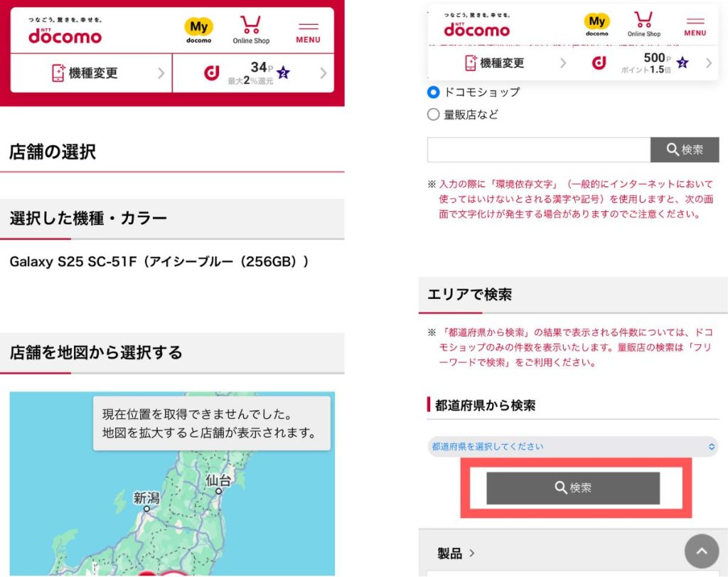Open My docomo icon in right screenshot
The image size is (728, 577).
(x=596, y=25)
